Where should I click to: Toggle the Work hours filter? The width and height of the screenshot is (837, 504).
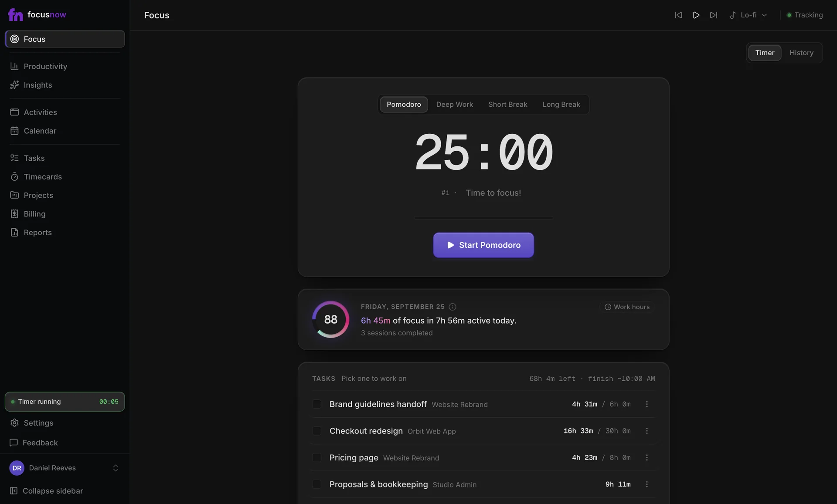(x=627, y=307)
